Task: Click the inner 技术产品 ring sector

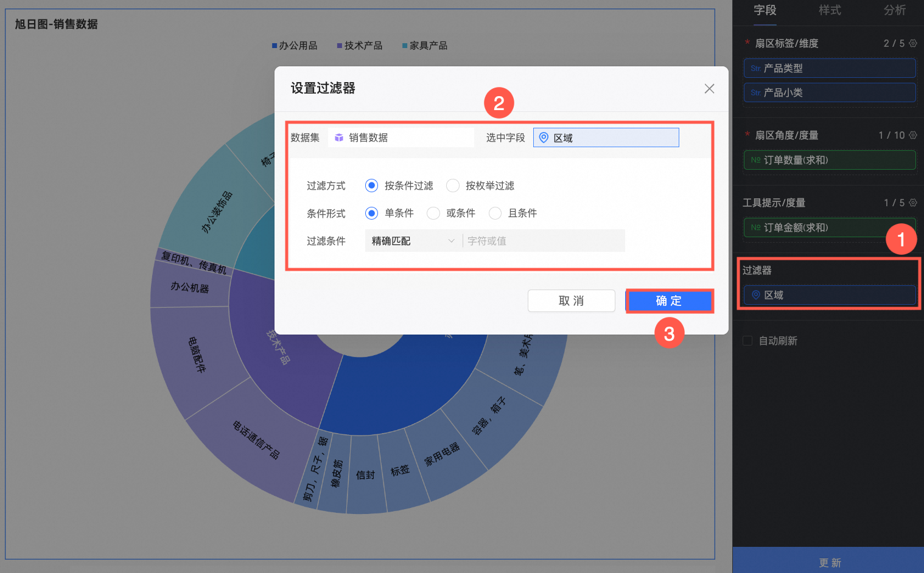Action: pyautogui.click(x=278, y=347)
